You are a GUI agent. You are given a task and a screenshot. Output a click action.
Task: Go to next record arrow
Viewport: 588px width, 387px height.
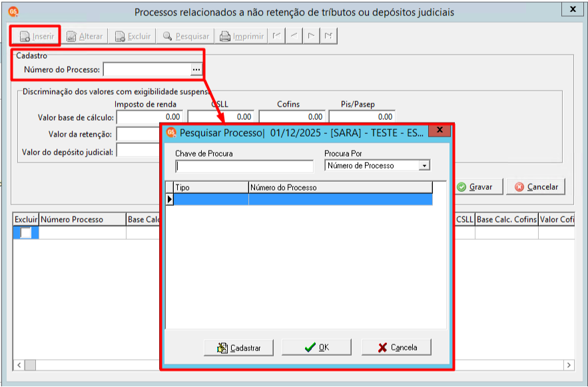coord(311,36)
